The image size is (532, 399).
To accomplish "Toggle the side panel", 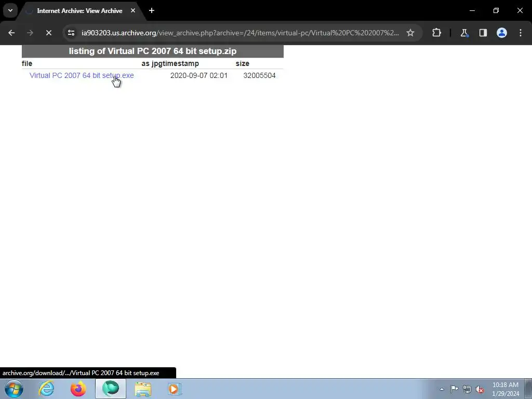I will click(483, 33).
